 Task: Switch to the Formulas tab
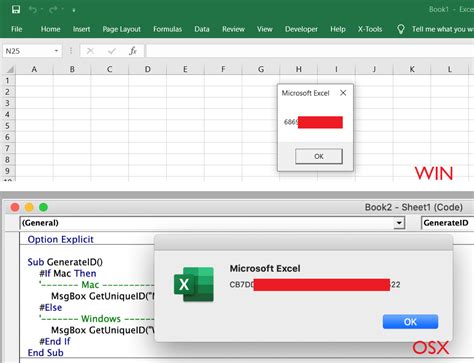[x=167, y=29]
